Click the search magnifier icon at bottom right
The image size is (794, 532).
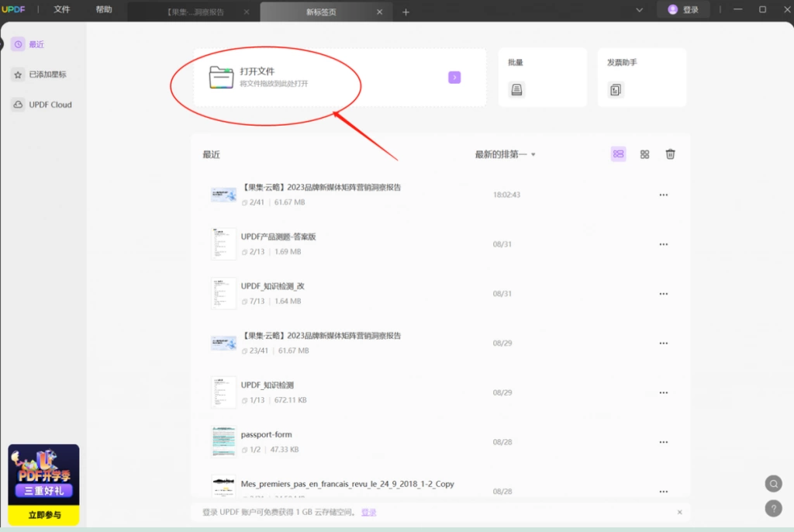click(x=773, y=484)
